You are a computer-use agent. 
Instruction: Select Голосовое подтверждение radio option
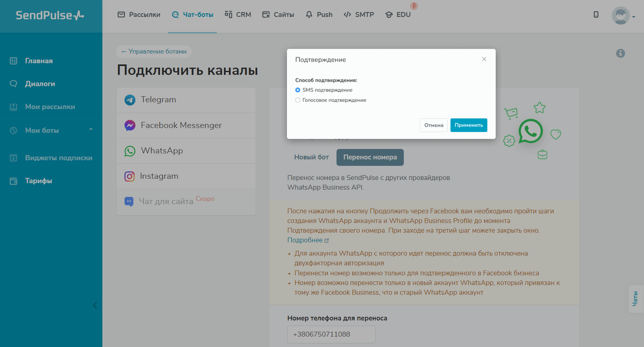(298, 100)
